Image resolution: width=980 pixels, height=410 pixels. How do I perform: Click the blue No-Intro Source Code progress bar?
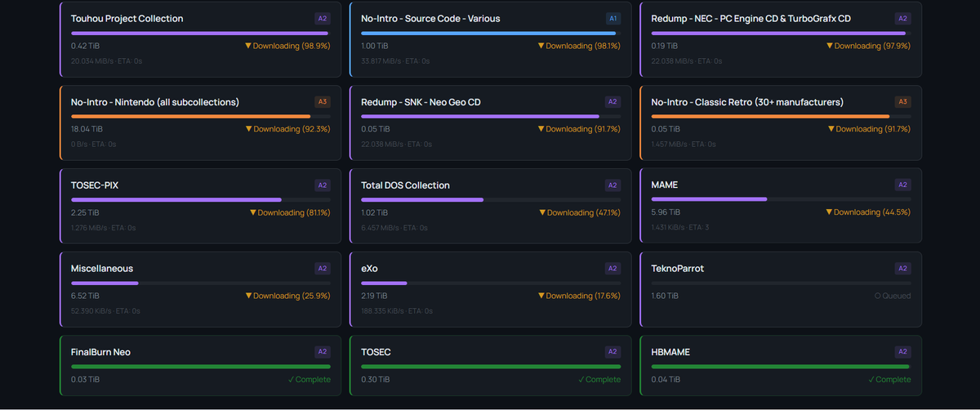(491, 33)
